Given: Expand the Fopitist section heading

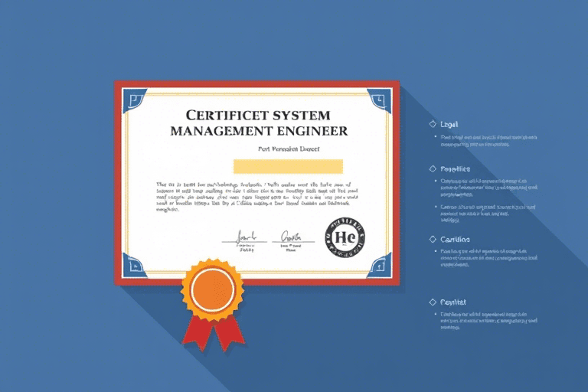Looking at the screenshot, I should pyautogui.click(x=453, y=302).
